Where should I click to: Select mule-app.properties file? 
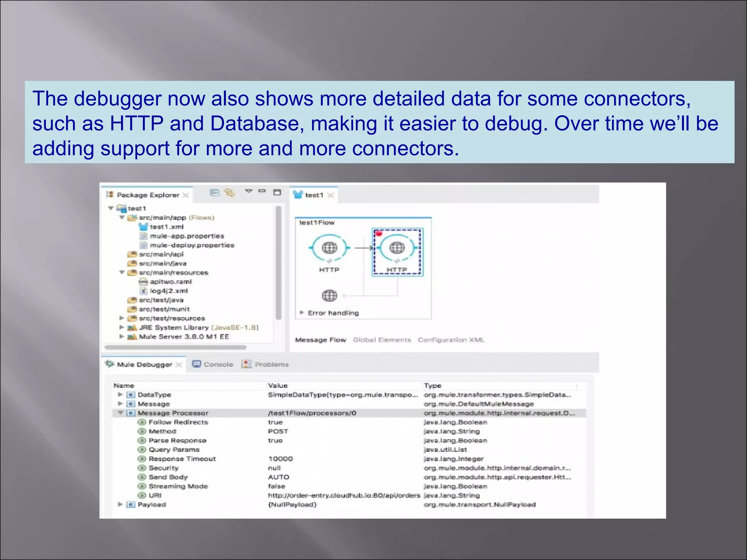tap(182, 236)
